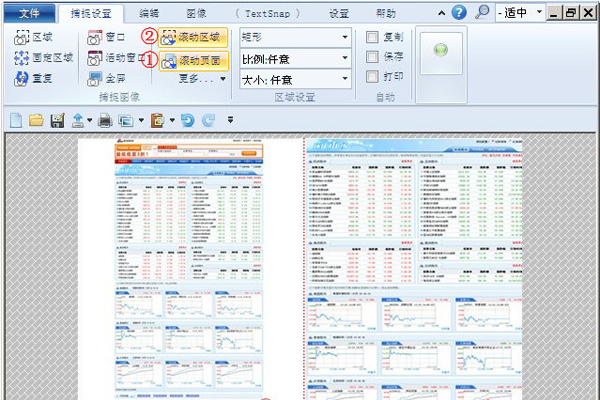600x400 pixels.
Task: Open the 矩形 shape dropdown
Action: point(296,36)
